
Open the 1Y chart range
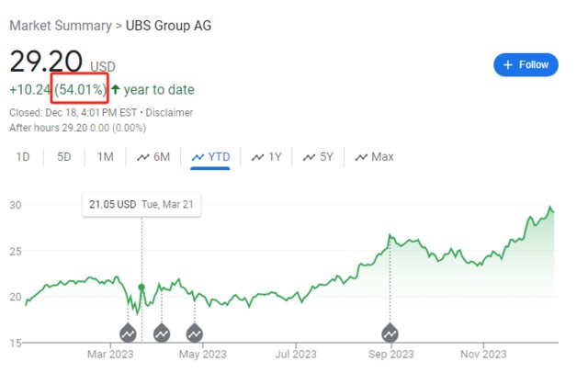pos(266,157)
